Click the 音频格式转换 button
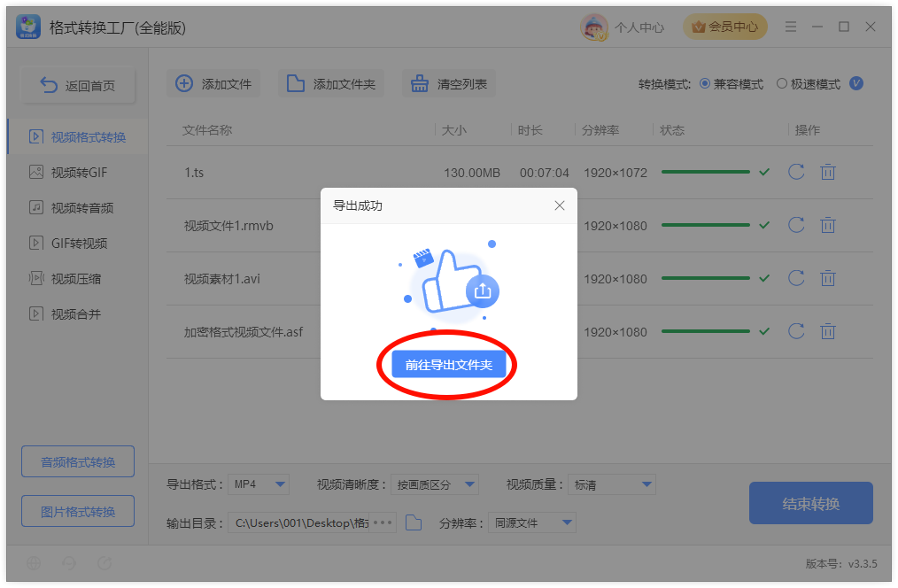898x588 pixels. pos(78,461)
